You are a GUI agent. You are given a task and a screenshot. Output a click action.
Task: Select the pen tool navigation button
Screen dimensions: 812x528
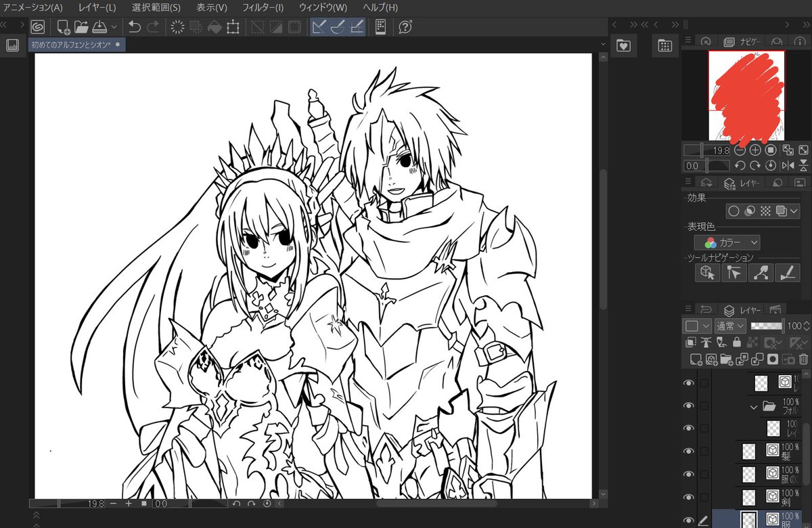point(788,272)
